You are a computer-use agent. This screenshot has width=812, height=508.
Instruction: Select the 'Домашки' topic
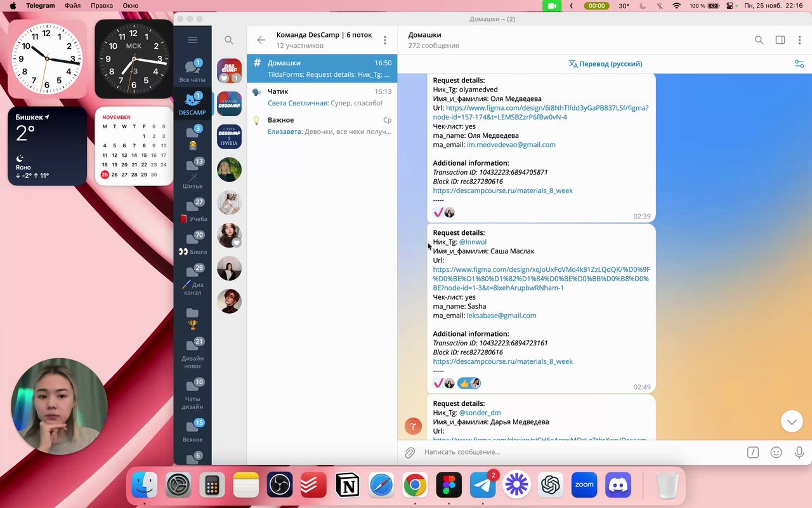322,68
